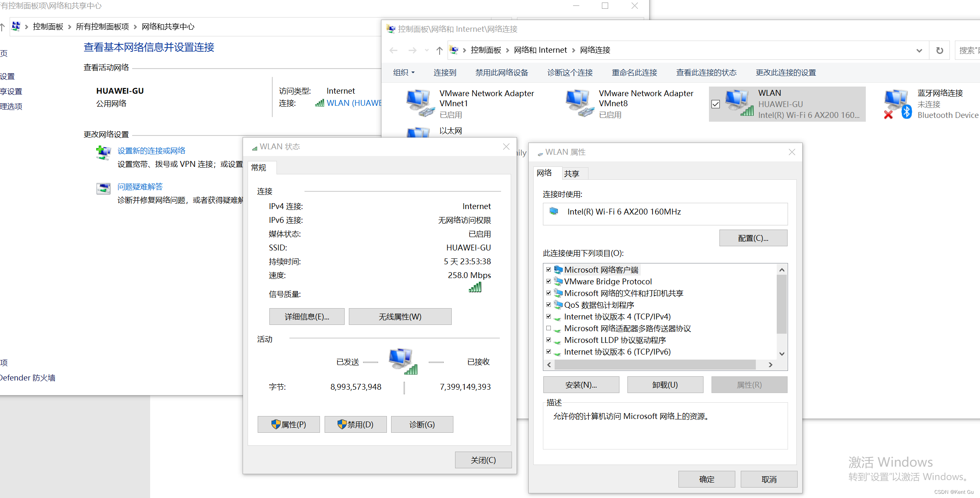The image size is (980, 498).
Task: Click the VMware Network Adapter VMnet8 icon
Action: [579, 103]
